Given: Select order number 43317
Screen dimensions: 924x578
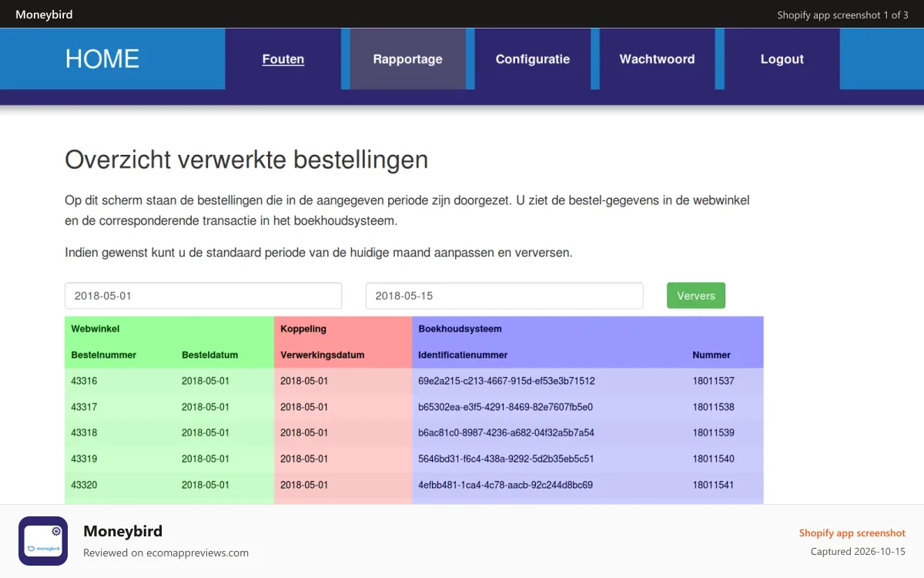Looking at the screenshot, I should coord(84,407).
